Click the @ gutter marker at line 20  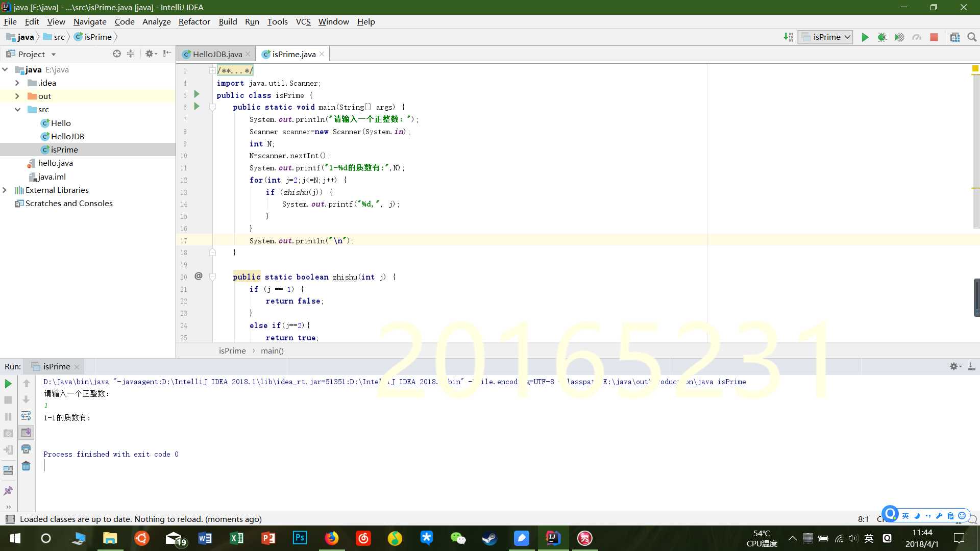tap(199, 276)
